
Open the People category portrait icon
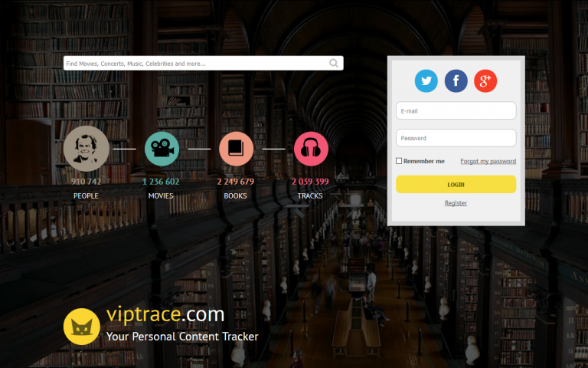pos(87,149)
